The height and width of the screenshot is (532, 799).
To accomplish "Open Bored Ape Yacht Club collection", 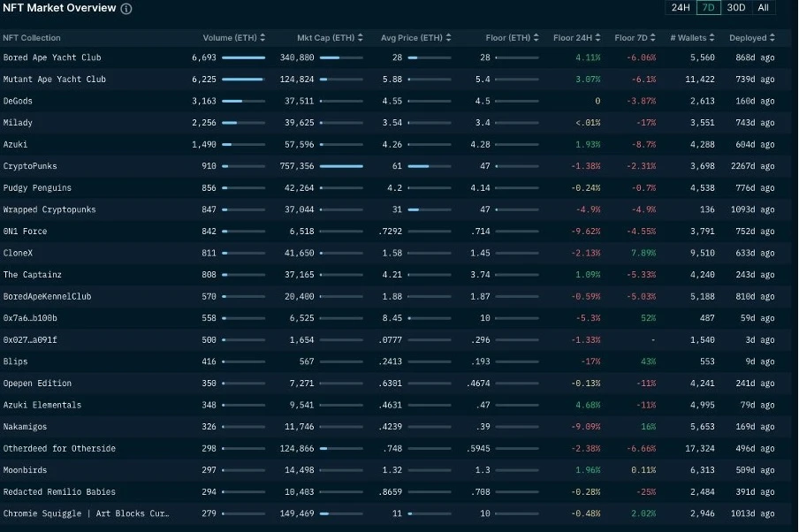I will tap(52, 57).
